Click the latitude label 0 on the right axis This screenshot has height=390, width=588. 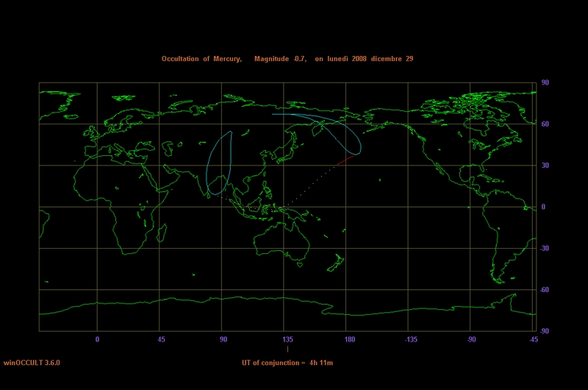[x=543, y=207]
